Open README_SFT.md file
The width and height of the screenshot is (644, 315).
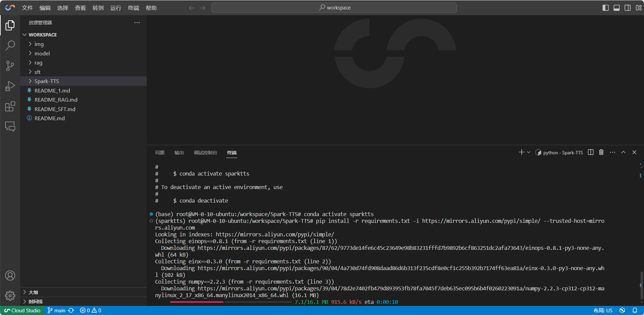coord(83,109)
